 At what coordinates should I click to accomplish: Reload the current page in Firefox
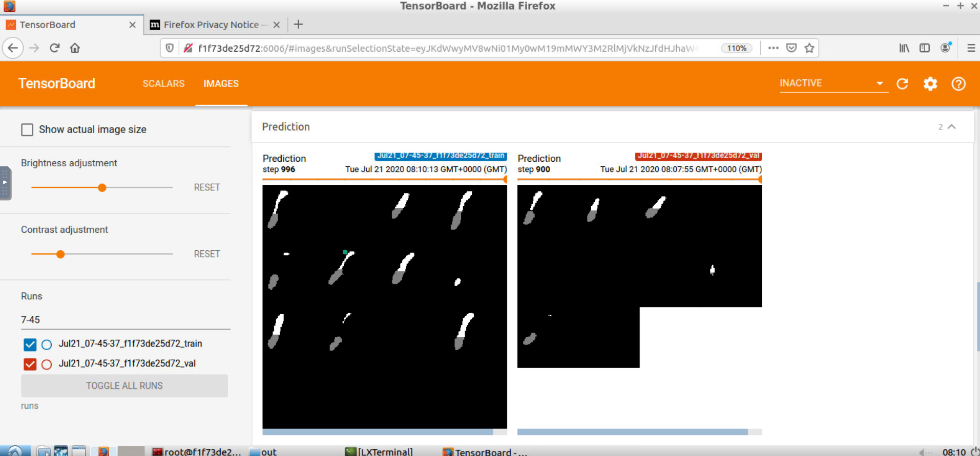[x=54, y=48]
